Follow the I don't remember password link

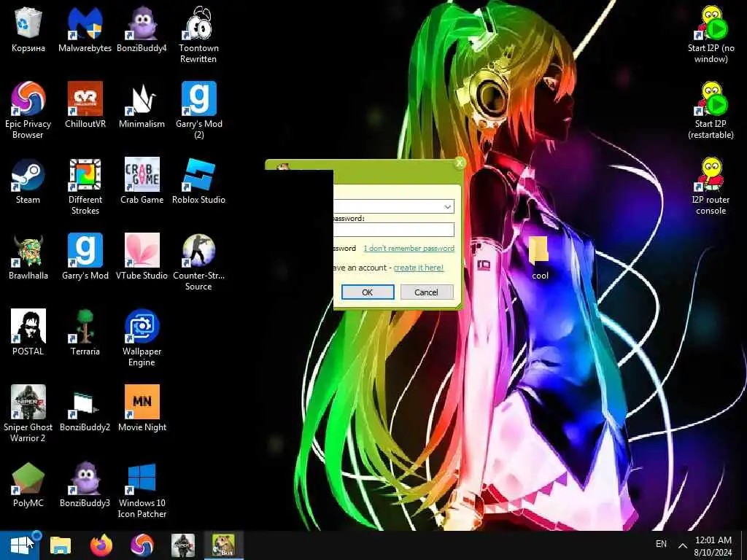(x=409, y=248)
